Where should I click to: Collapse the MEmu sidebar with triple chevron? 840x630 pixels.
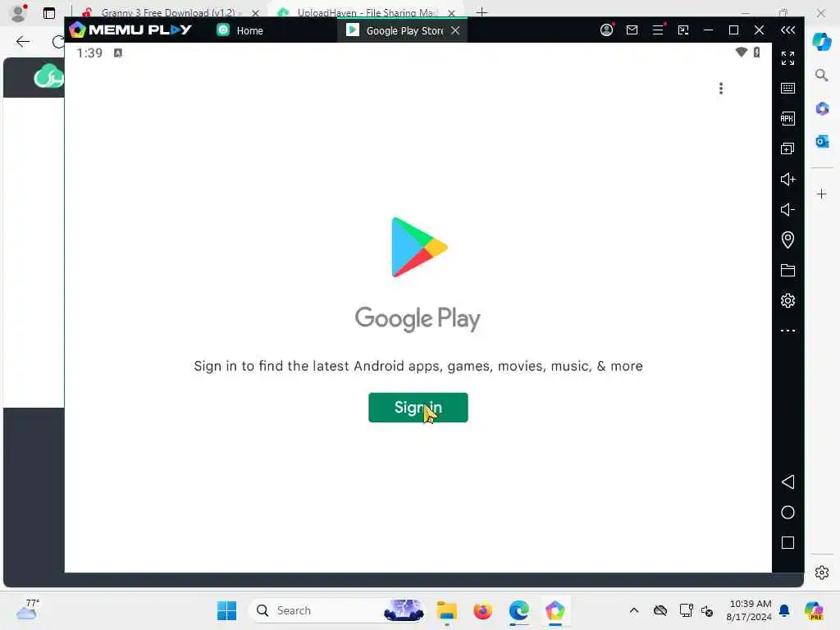click(x=787, y=30)
